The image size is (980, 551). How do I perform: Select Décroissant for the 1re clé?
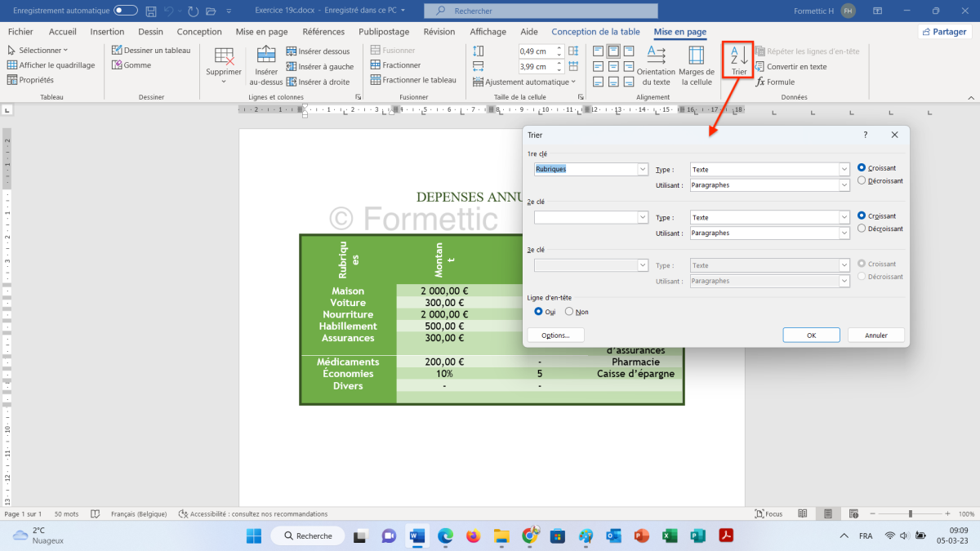coord(862,180)
